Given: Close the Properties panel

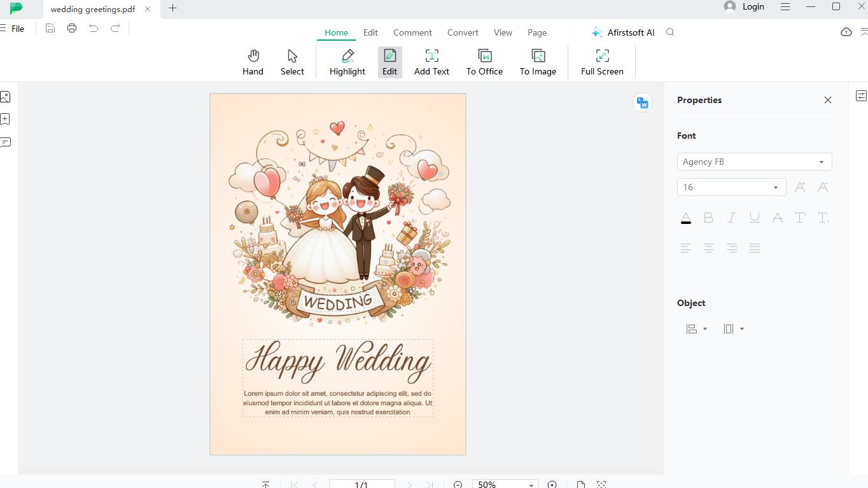Looking at the screenshot, I should tap(828, 100).
